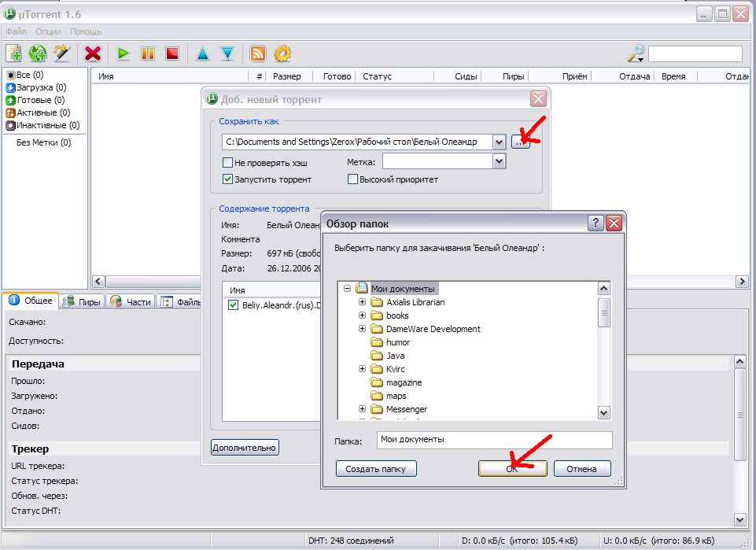Image resolution: width=756 pixels, height=550 pixels.
Task: Click the toolbar search input field
Action: click(695, 54)
